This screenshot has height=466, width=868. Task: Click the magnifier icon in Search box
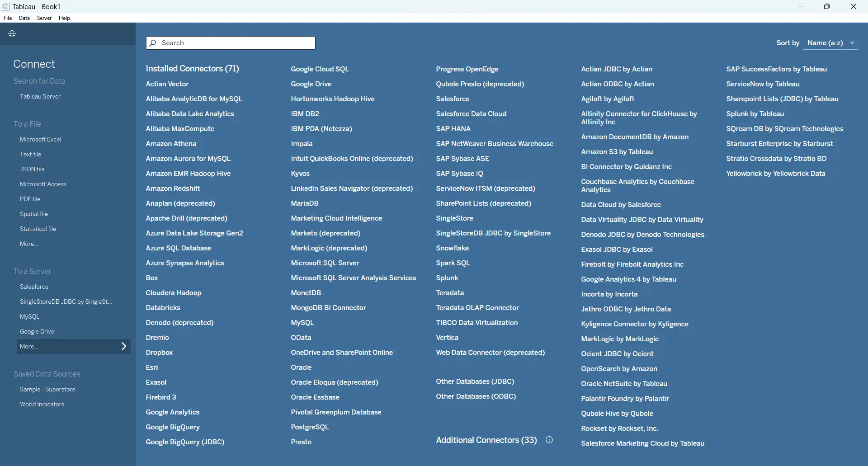(x=153, y=43)
